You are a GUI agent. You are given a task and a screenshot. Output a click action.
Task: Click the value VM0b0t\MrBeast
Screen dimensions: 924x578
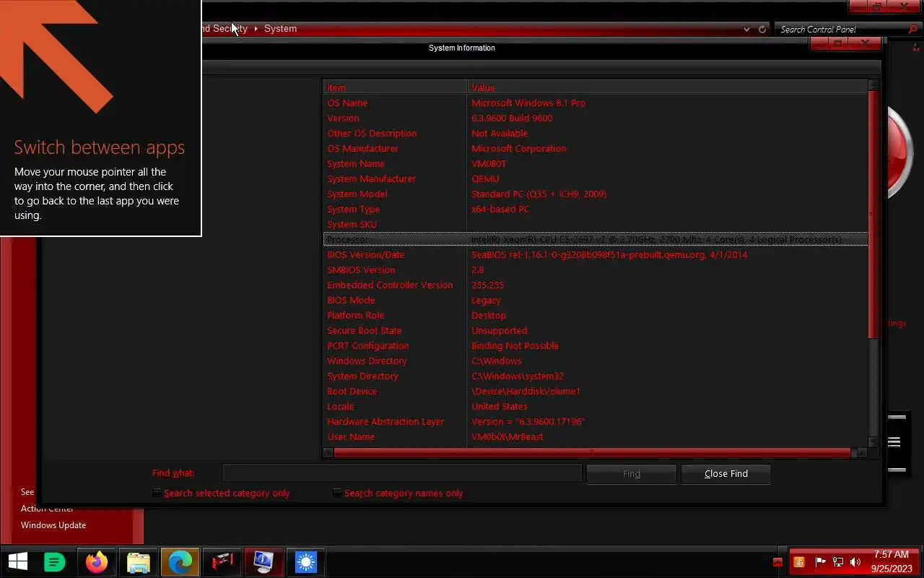(x=507, y=436)
